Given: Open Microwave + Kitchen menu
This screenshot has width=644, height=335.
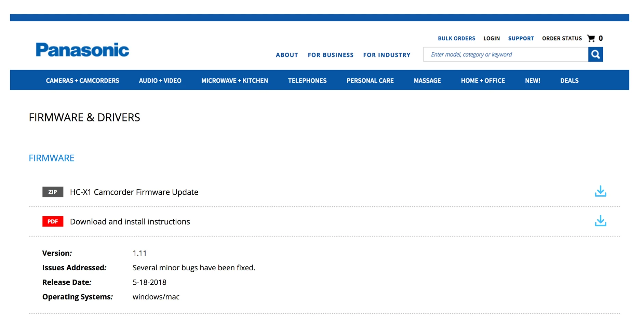Looking at the screenshot, I should 234,80.
